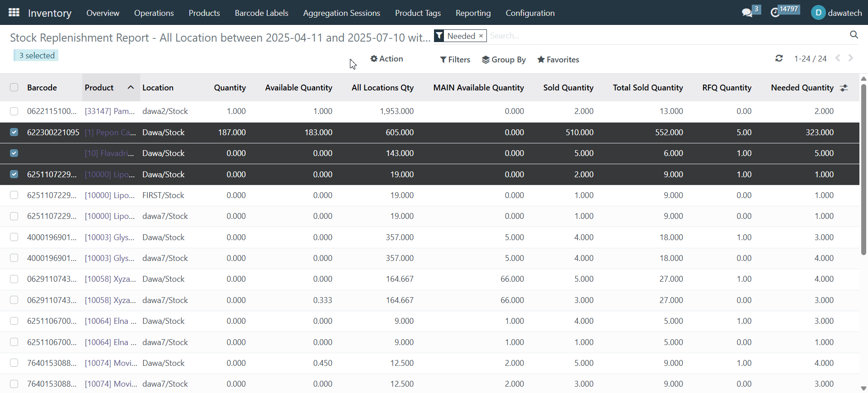Click the 0.450 available quantity cell

pyautogui.click(x=322, y=363)
